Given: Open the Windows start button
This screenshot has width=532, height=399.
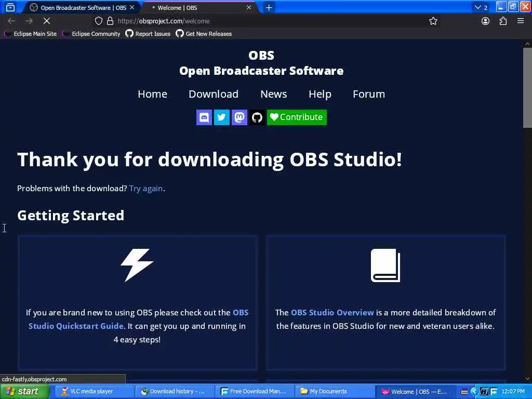Looking at the screenshot, I should [x=24, y=392].
